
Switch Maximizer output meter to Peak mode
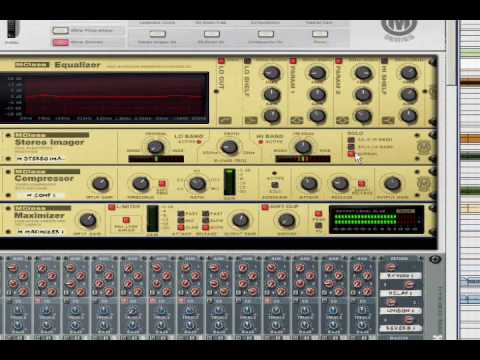pyautogui.click(x=318, y=214)
